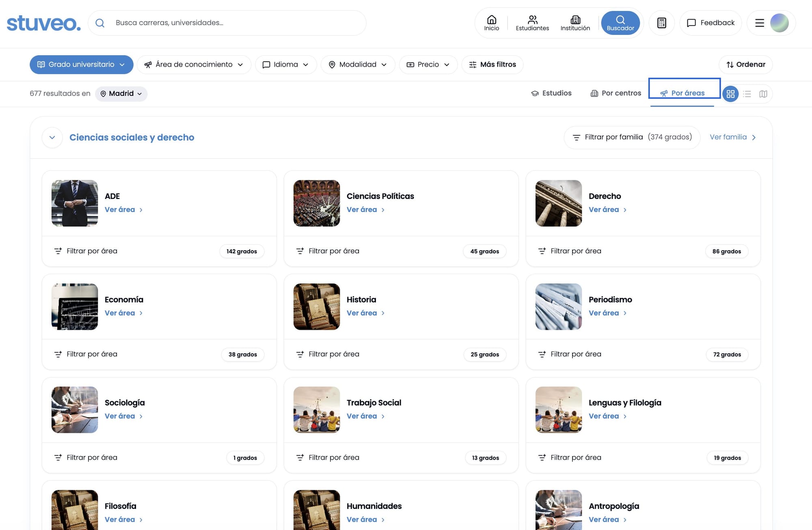
Task: Open the Modalidad filter dropdown
Action: [358, 65]
